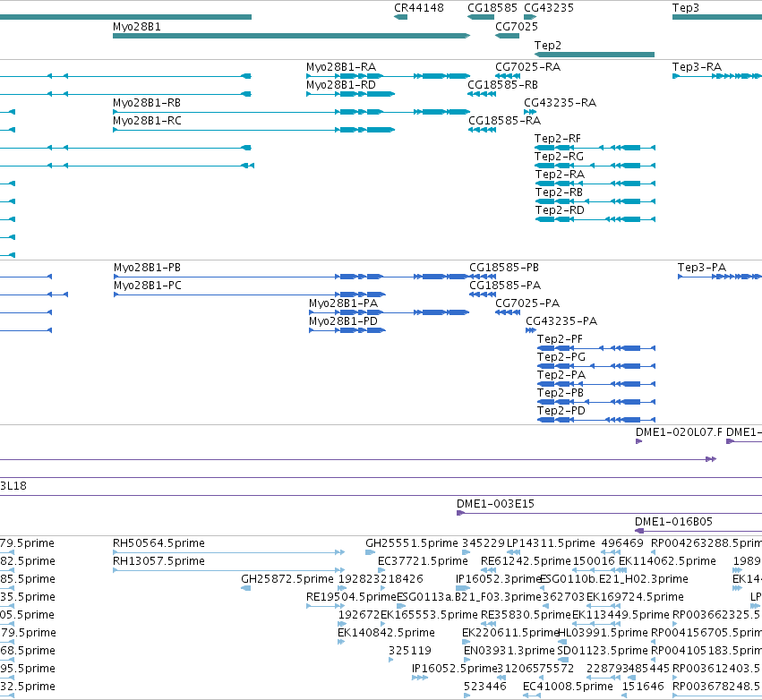The height and width of the screenshot is (700, 762).
Task: Select transcript Myo28B1-RD label
Action: coord(340,85)
